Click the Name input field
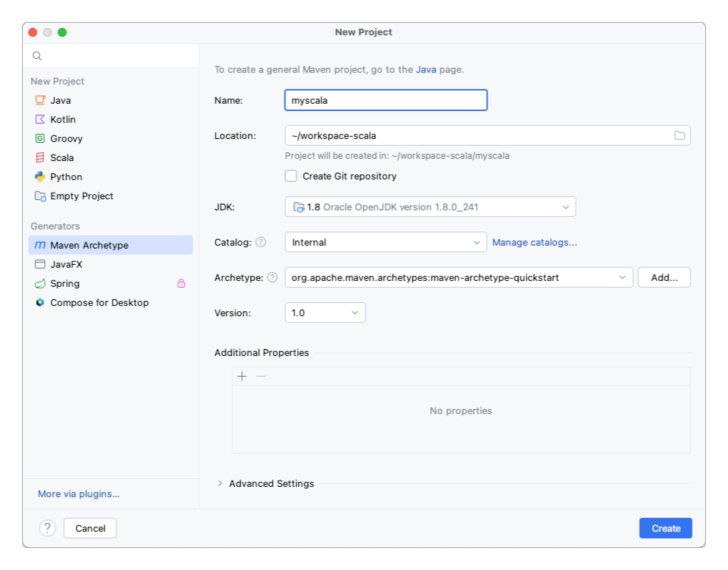The height and width of the screenshot is (570, 728). pyautogui.click(x=386, y=100)
